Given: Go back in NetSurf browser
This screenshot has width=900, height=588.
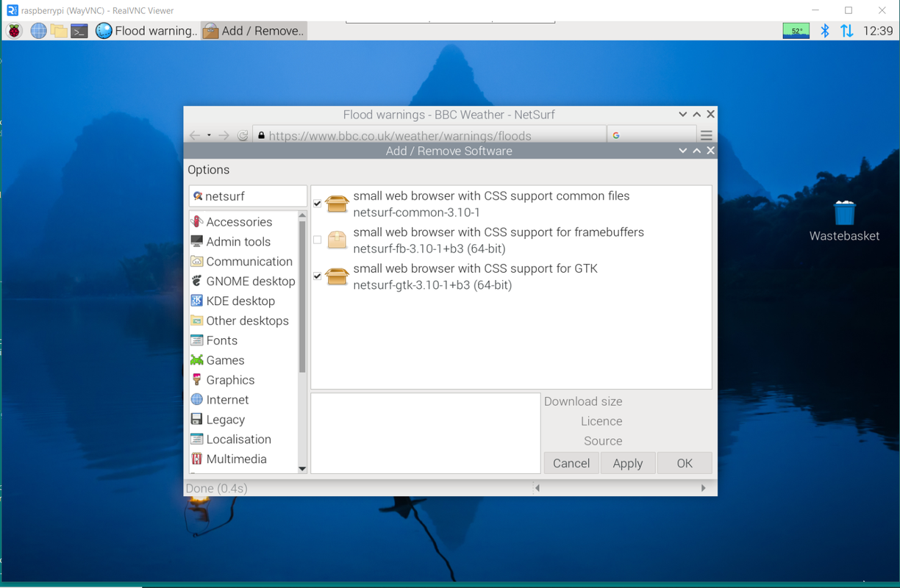Looking at the screenshot, I should click(195, 135).
